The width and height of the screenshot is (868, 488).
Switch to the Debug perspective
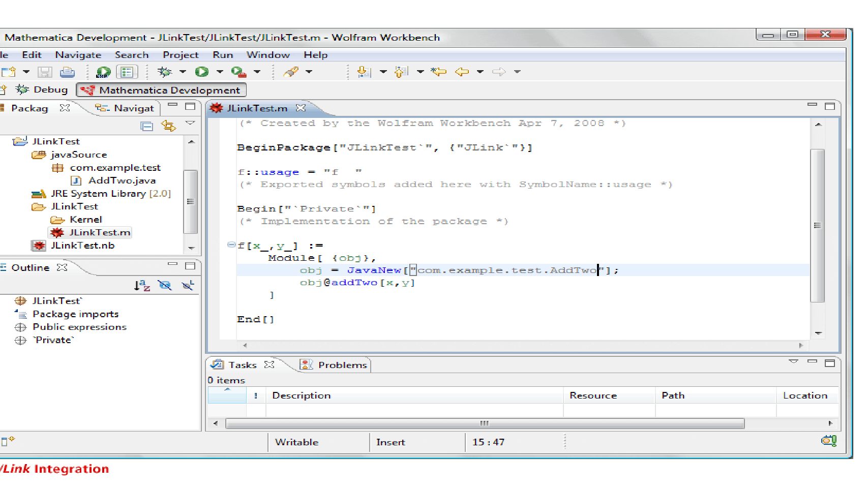coord(42,90)
